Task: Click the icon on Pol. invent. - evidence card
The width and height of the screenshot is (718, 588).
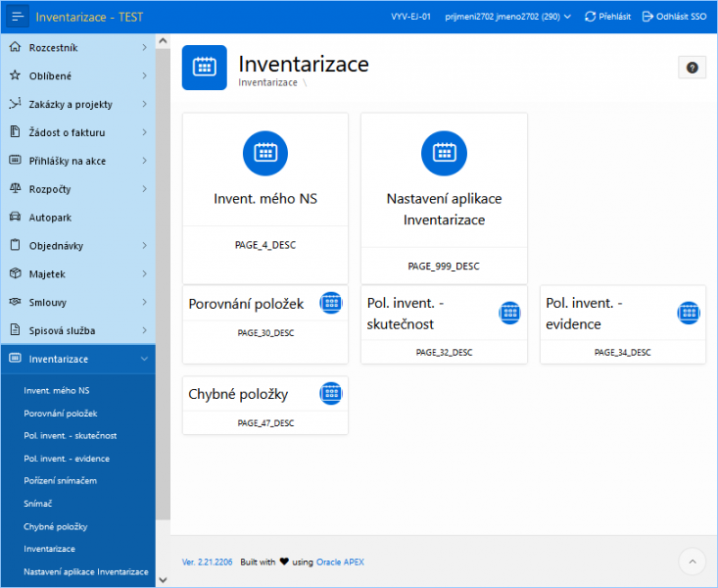Action: pos(689,313)
